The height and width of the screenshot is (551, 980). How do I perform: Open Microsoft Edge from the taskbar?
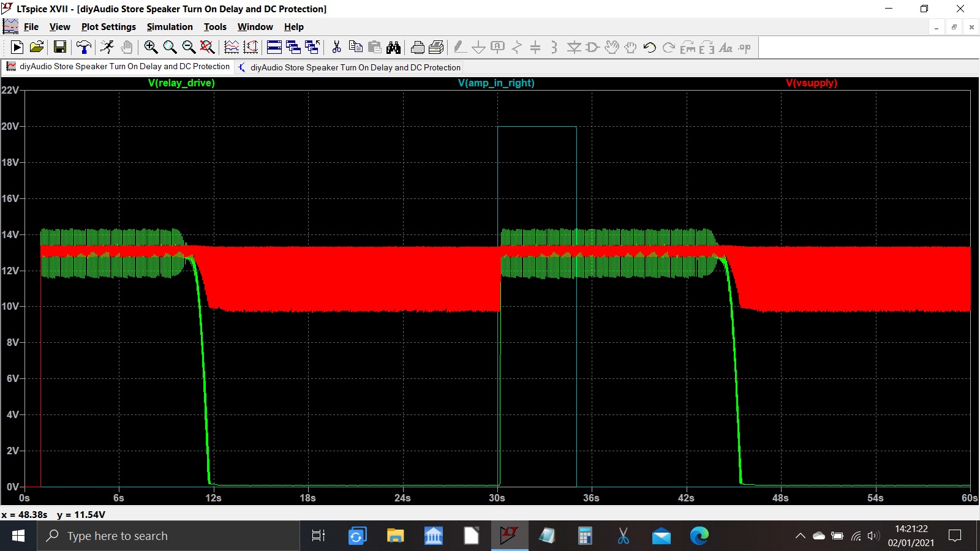click(699, 536)
